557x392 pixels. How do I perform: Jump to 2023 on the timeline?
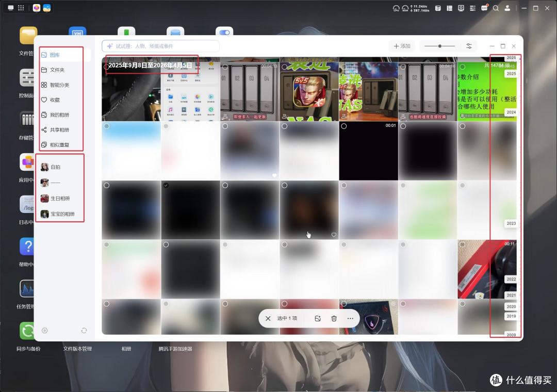tap(511, 223)
